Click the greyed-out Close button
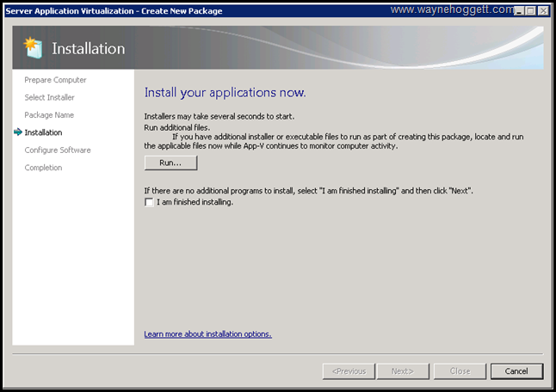 click(x=460, y=371)
